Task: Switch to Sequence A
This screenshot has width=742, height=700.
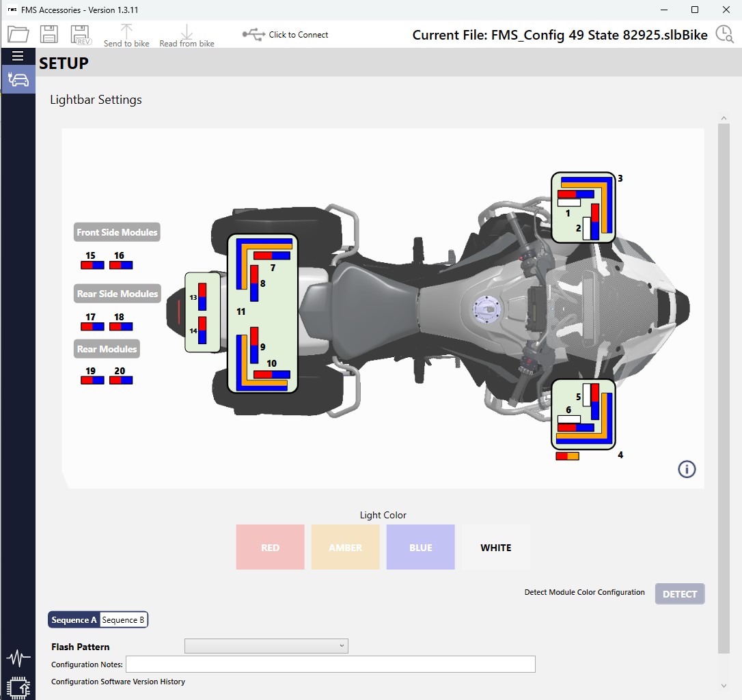Action: pyautogui.click(x=74, y=620)
